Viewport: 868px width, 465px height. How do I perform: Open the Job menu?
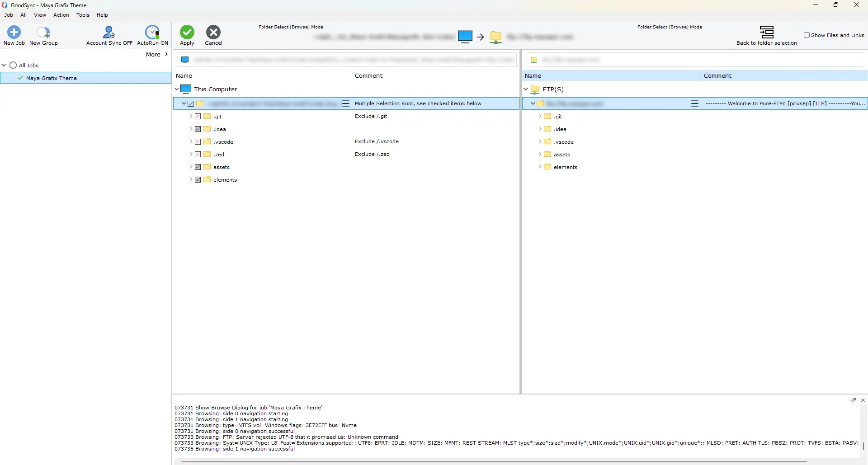(x=9, y=15)
